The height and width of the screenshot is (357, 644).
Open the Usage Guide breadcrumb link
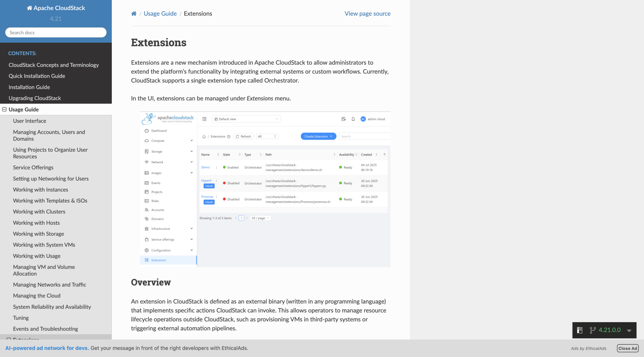[160, 14]
